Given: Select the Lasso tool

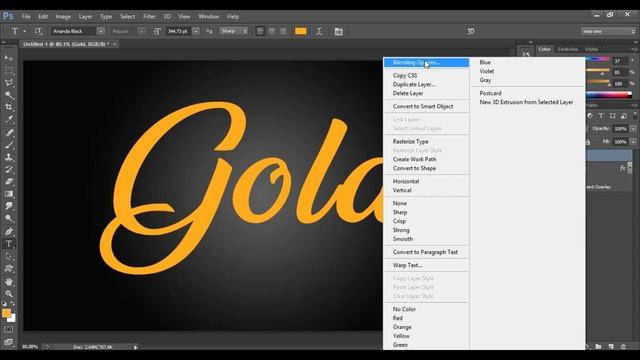Looking at the screenshot, I should [9, 83].
